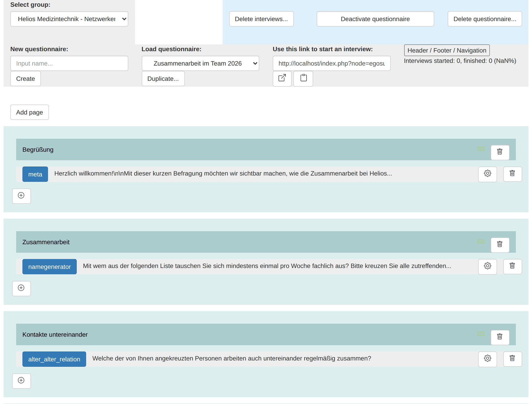Delete the namegenerator question via trash icon

tap(512, 266)
